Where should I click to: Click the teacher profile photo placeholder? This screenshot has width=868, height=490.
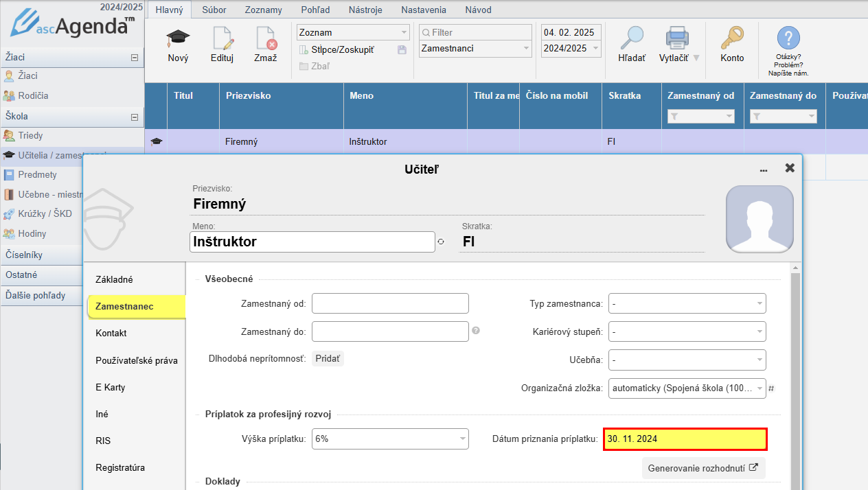(x=759, y=219)
